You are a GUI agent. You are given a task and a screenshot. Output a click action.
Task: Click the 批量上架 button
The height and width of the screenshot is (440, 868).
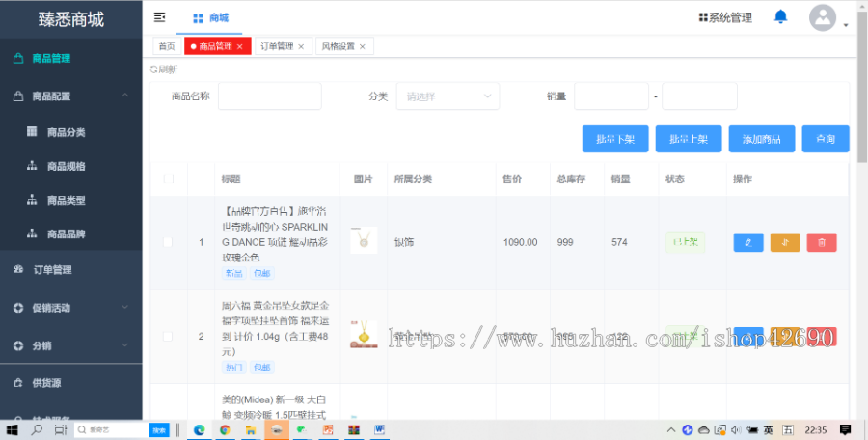click(x=689, y=139)
